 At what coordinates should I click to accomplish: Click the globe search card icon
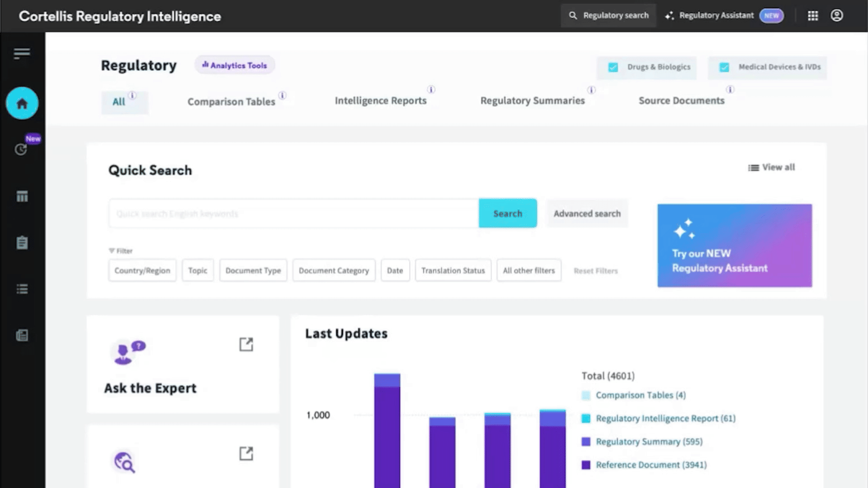point(124,462)
